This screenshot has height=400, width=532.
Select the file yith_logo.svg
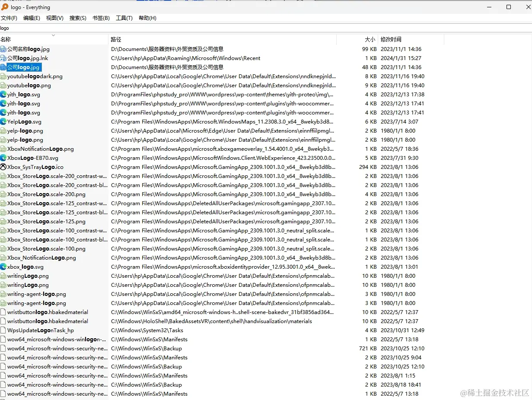(x=24, y=95)
